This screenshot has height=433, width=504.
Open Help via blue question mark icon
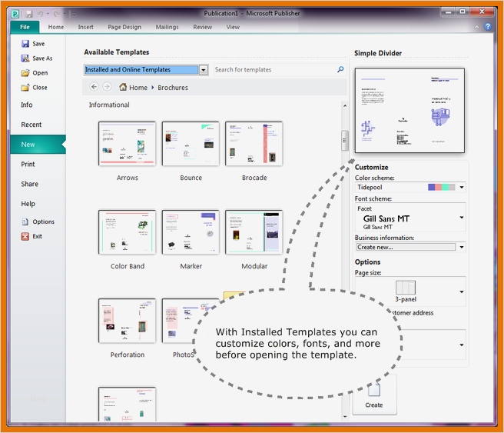click(488, 27)
